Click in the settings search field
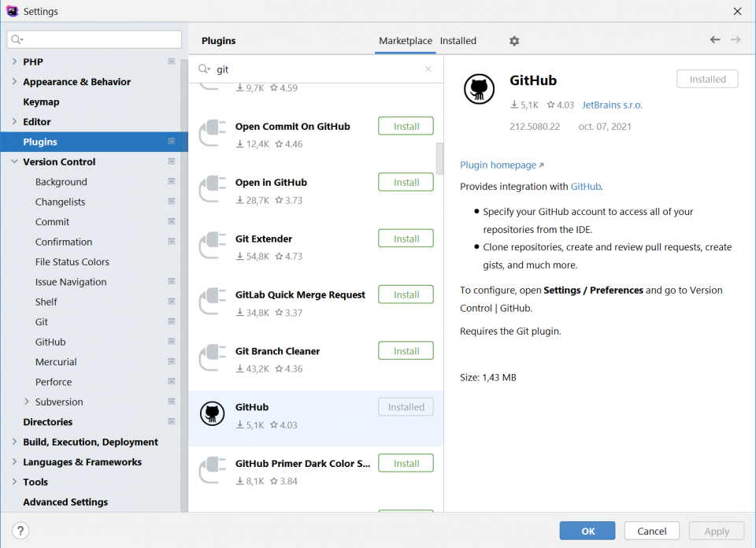The height and width of the screenshot is (548, 756). click(x=94, y=39)
